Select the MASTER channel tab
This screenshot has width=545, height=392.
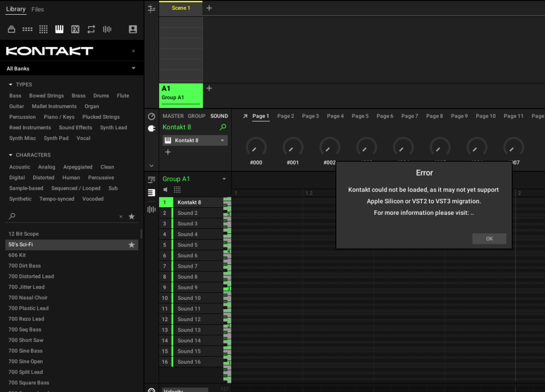(173, 116)
